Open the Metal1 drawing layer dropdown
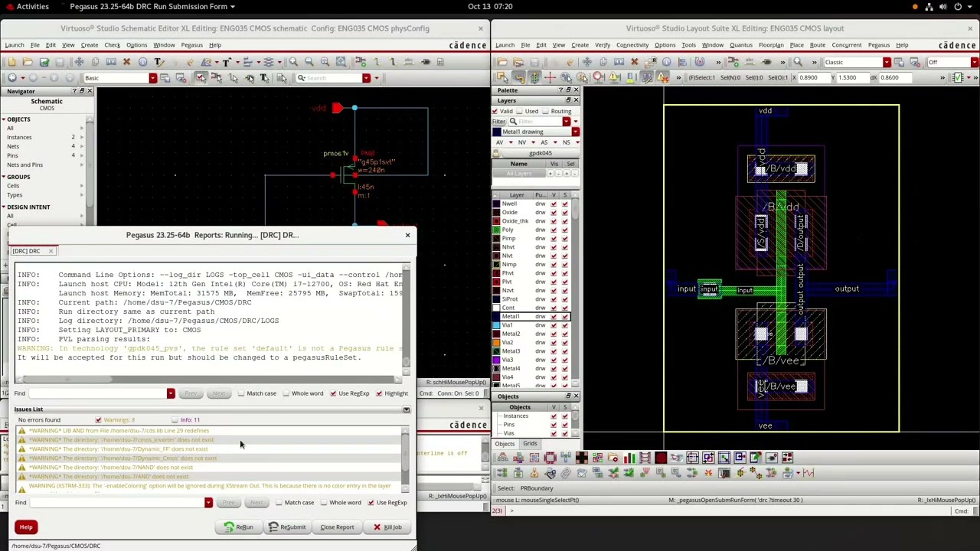This screenshot has width=980, height=551. tap(575, 132)
